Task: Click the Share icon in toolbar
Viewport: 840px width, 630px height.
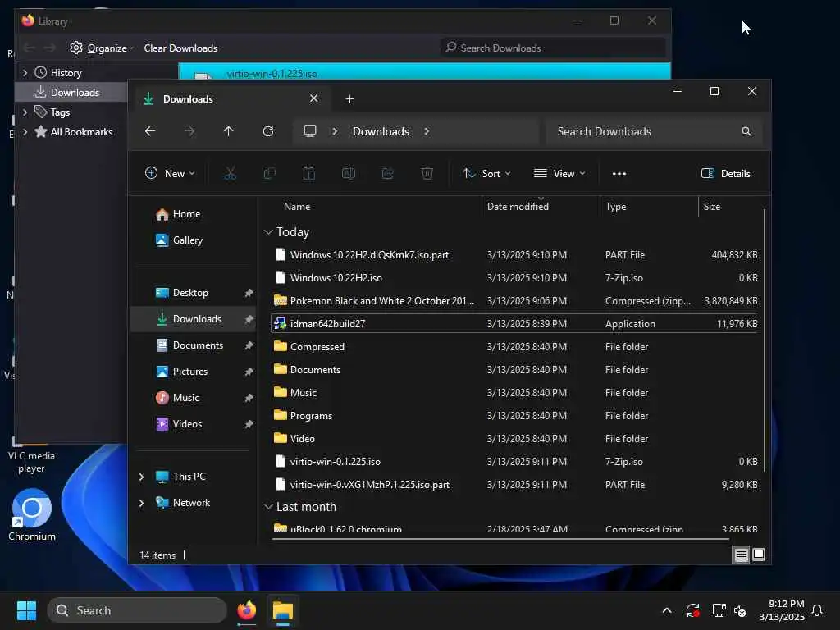Action: pos(388,174)
